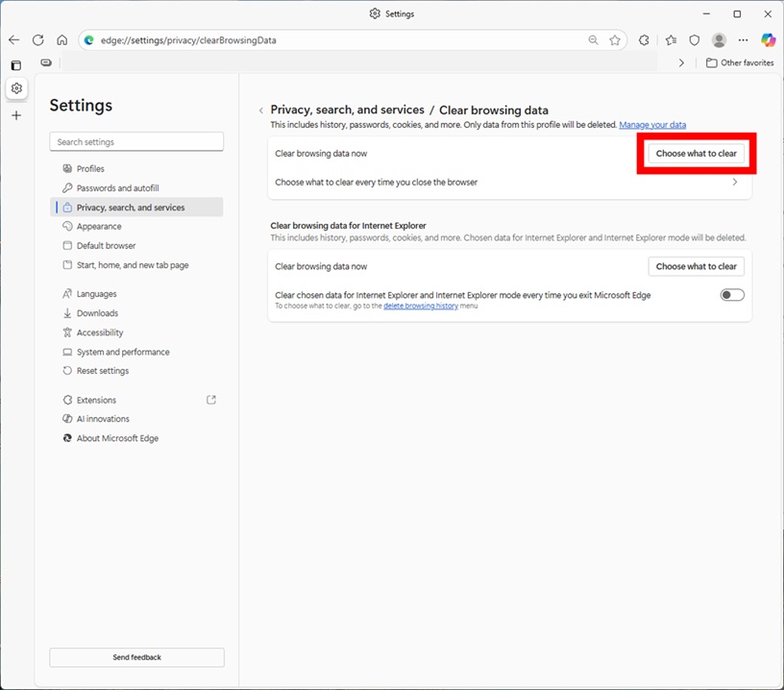The image size is (784, 690).
Task: Select Downloads in settings sidebar
Action: point(97,313)
